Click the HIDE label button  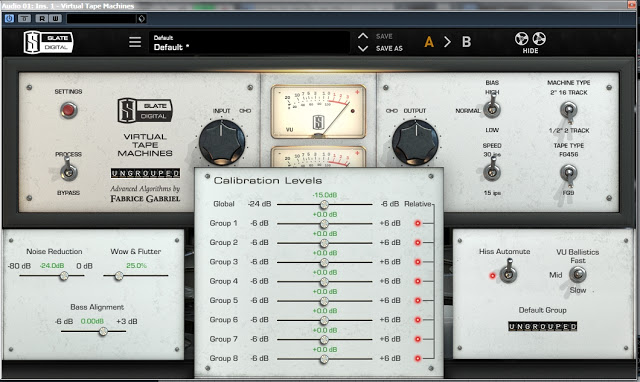(x=530, y=51)
